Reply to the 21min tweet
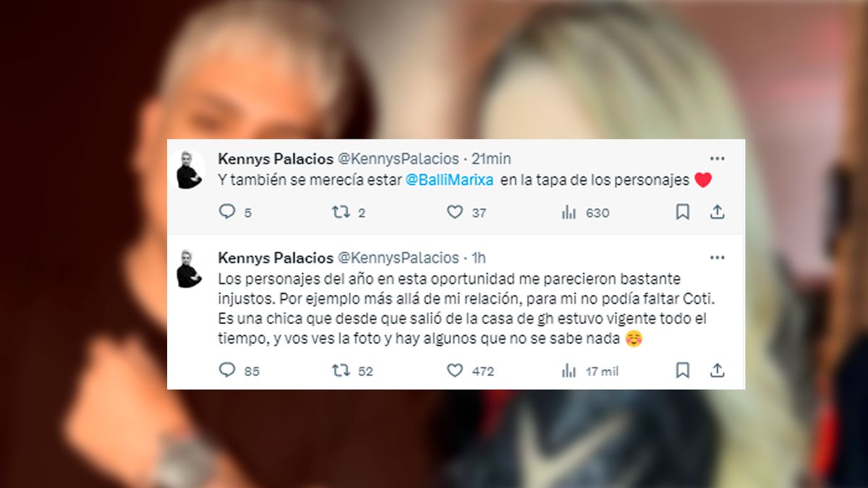 coord(227,212)
